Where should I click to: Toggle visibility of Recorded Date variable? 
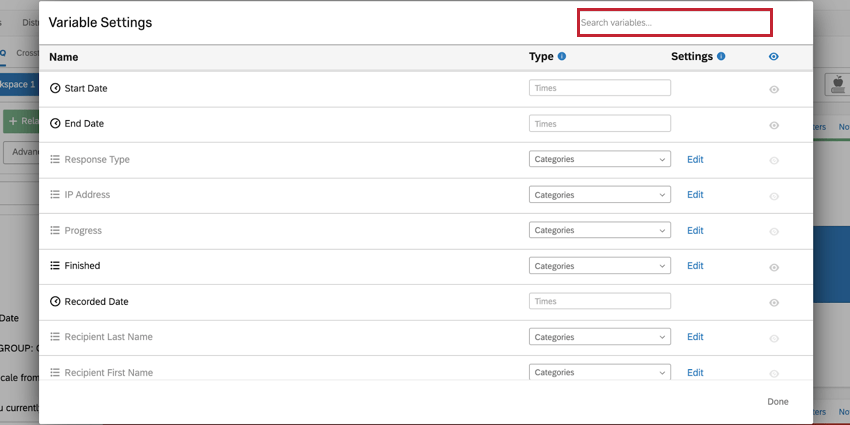pyautogui.click(x=774, y=303)
